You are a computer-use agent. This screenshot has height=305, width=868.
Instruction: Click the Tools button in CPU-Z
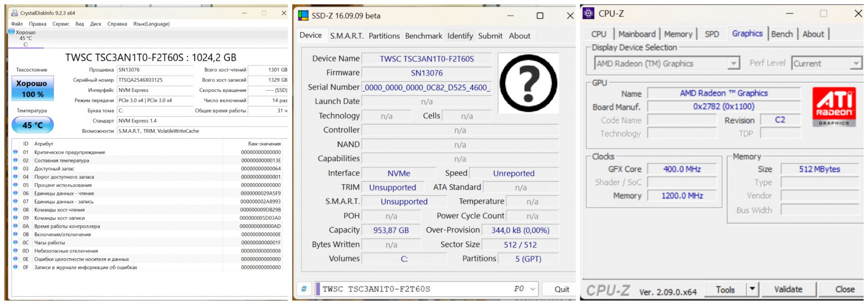click(x=726, y=289)
